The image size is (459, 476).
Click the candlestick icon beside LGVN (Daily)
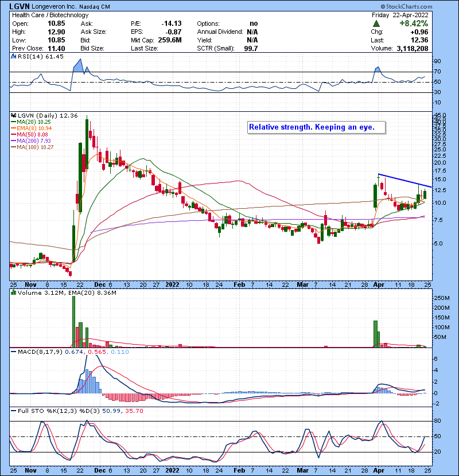coord(13,115)
